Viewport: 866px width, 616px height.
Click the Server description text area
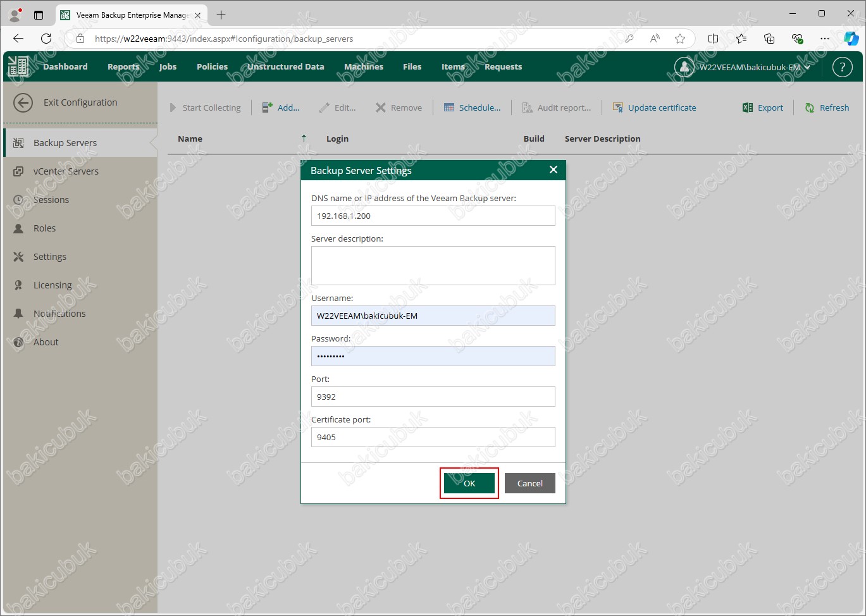click(x=433, y=266)
